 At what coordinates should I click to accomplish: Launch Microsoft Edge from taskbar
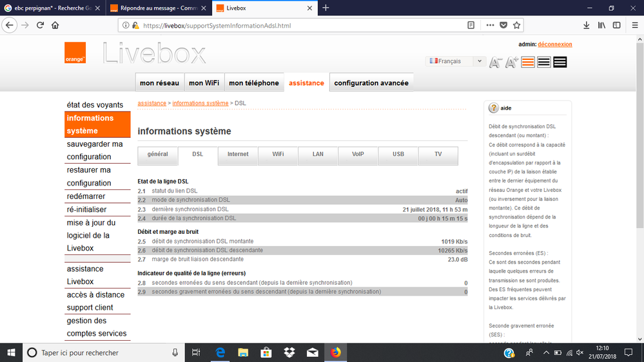[220, 352]
